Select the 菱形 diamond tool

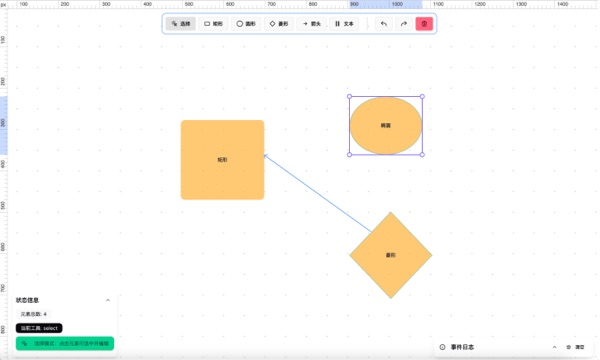(x=279, y=24)
